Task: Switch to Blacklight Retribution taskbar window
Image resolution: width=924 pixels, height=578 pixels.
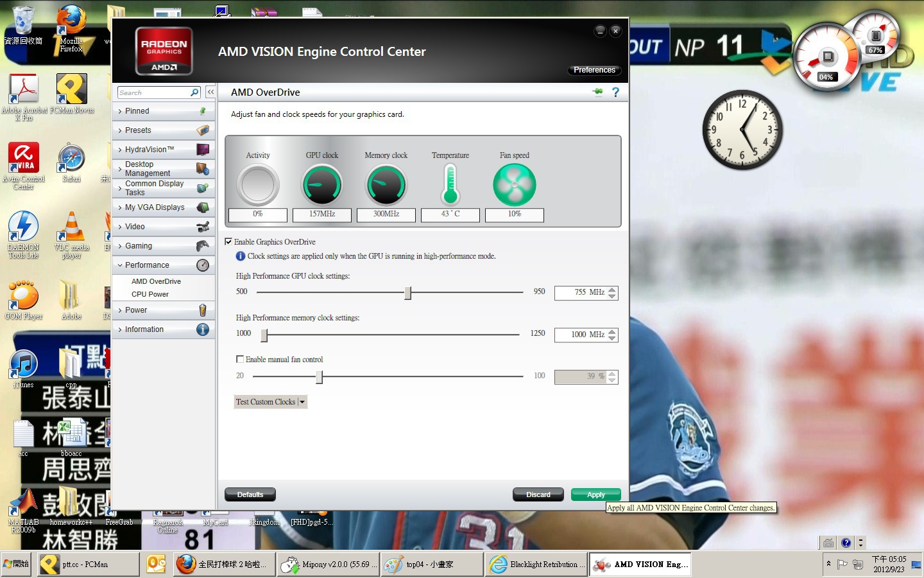Action: point(536,564)
